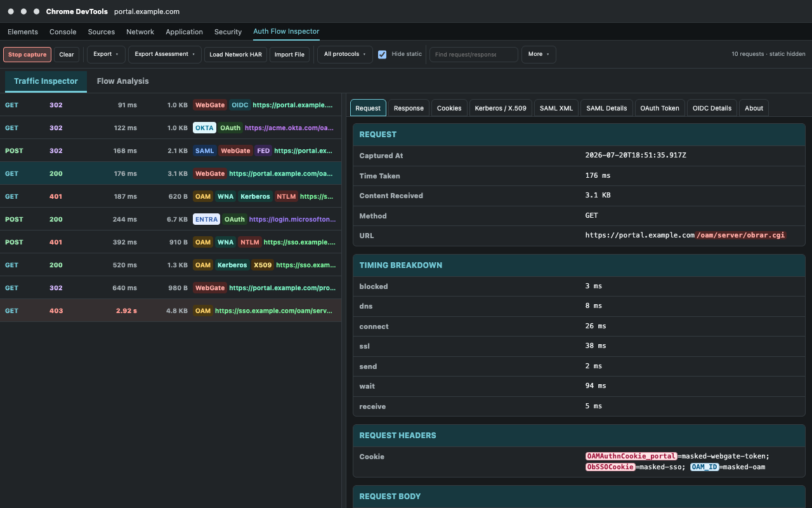Switch to the Console DevTools tab
The image size is (812, 508).
coord(63,32)
